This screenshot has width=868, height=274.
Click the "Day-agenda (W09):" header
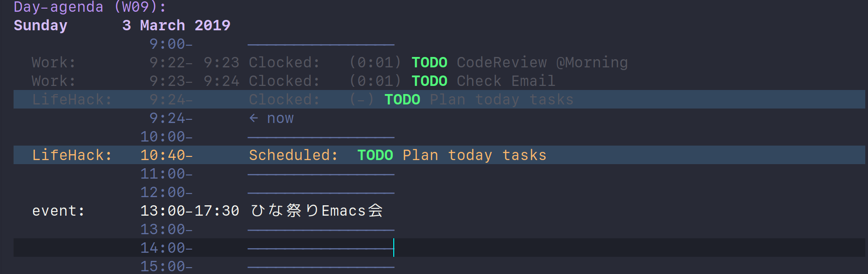pyautogui.click(x=90, y=7)
